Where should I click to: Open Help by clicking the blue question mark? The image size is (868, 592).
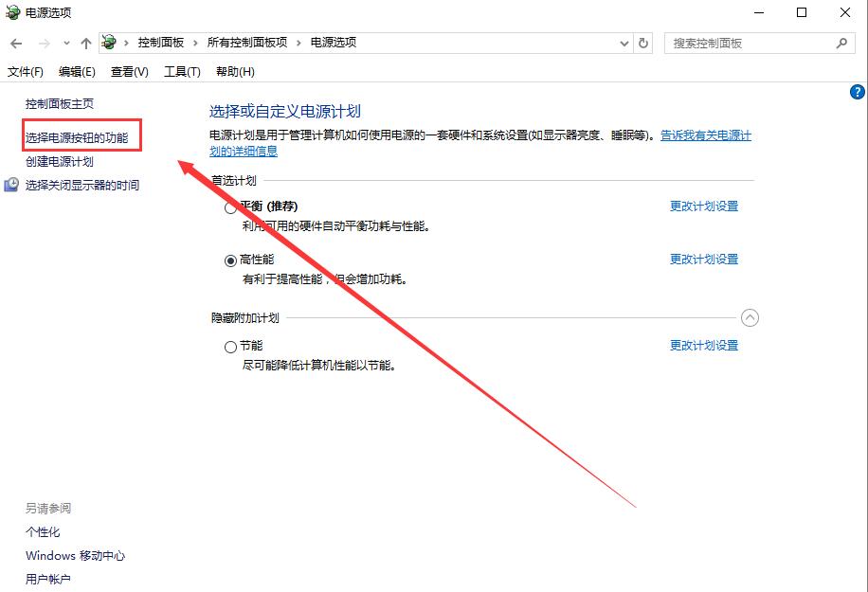tap(858, 91)
